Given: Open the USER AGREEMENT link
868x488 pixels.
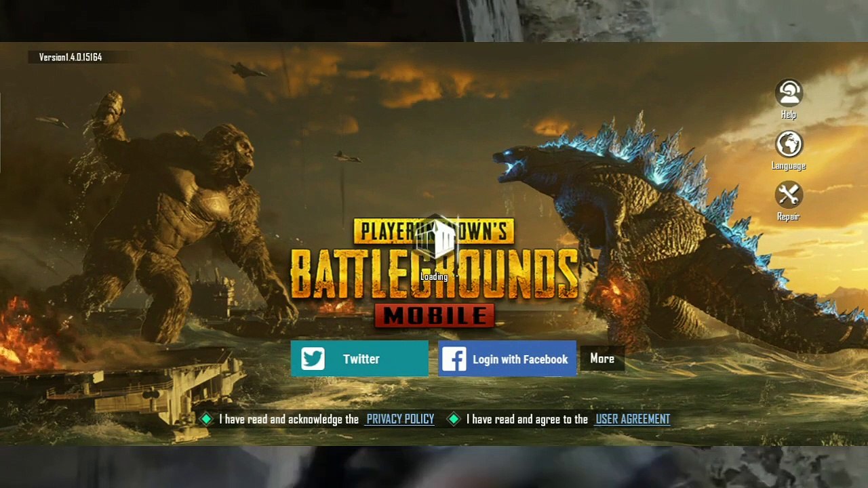Looking at the screenshot, I should 633,419.
